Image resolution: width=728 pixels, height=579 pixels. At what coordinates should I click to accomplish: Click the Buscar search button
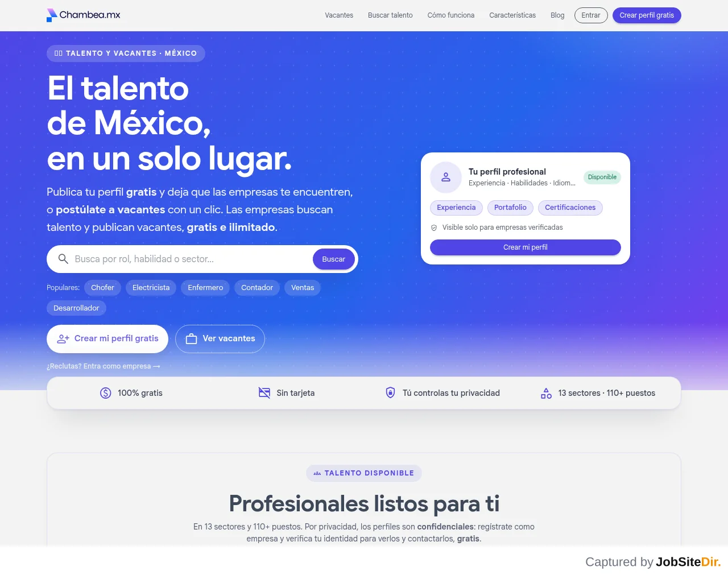[x=333, y=259]
